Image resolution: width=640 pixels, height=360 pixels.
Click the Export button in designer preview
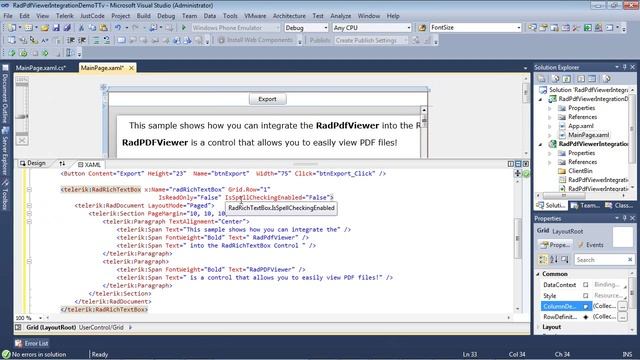[267, 99]
